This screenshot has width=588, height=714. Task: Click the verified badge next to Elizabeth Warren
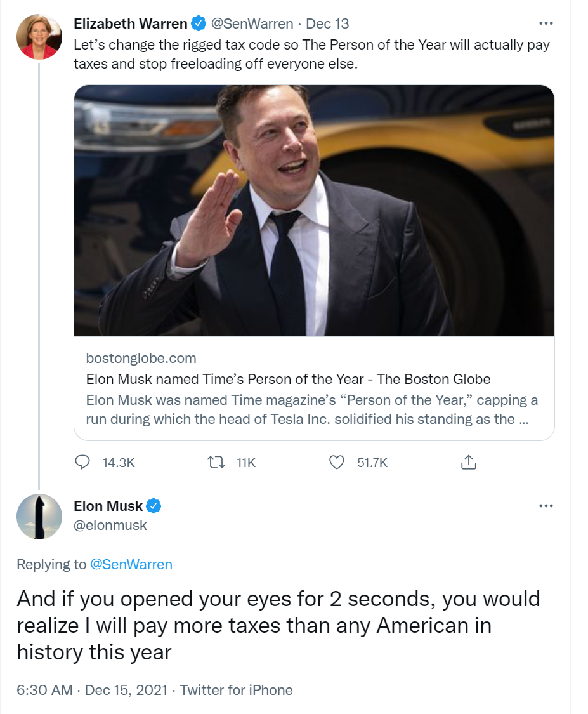pos(197,23)
